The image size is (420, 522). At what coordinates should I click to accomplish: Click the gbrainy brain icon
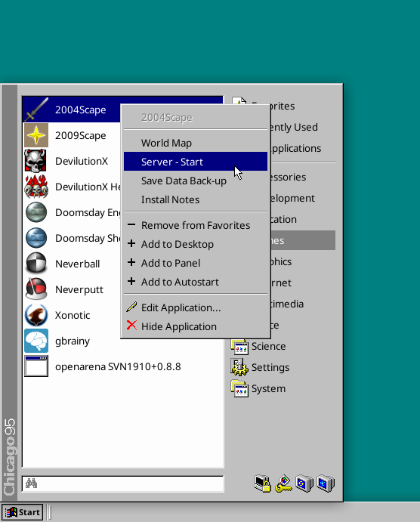(x=36, y=341)
